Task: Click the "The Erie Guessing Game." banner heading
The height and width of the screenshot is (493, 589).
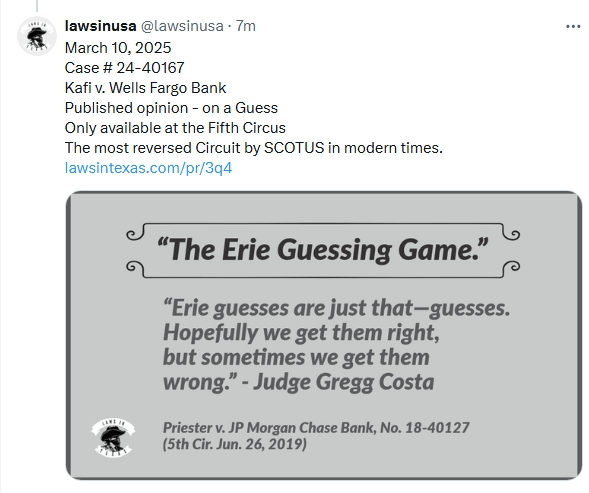Action: pyautogui.click(x=323, y=250)
